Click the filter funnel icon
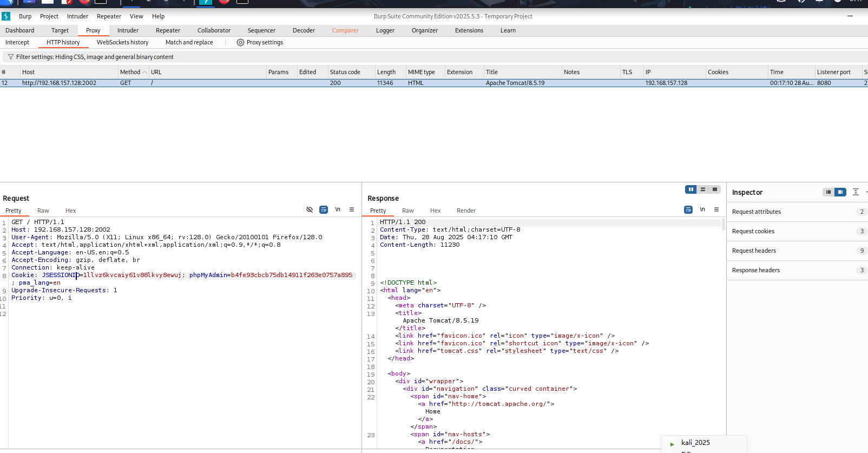The image size is (868, 453). (10, 57)
